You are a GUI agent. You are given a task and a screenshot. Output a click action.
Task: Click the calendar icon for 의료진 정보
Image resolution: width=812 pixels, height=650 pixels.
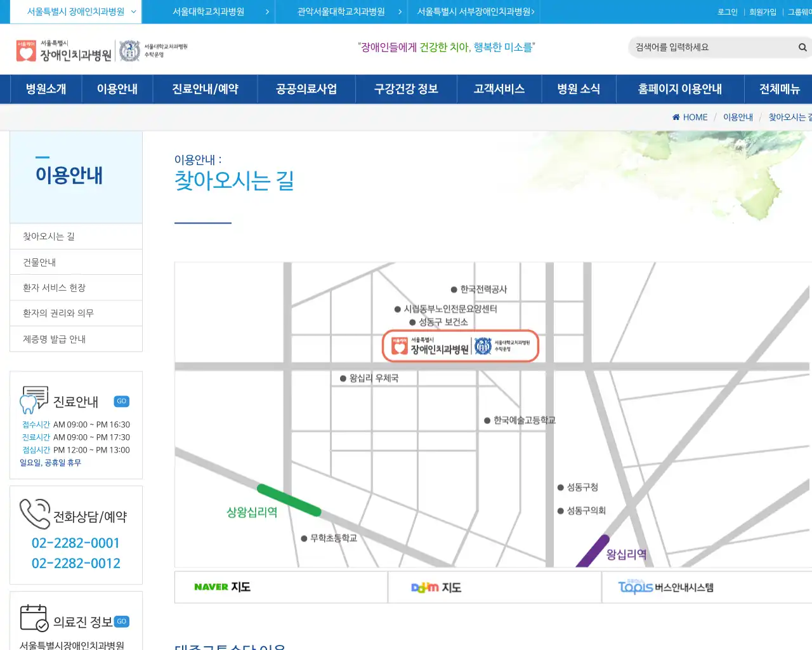pyautogui.click(x=34, y=618)
